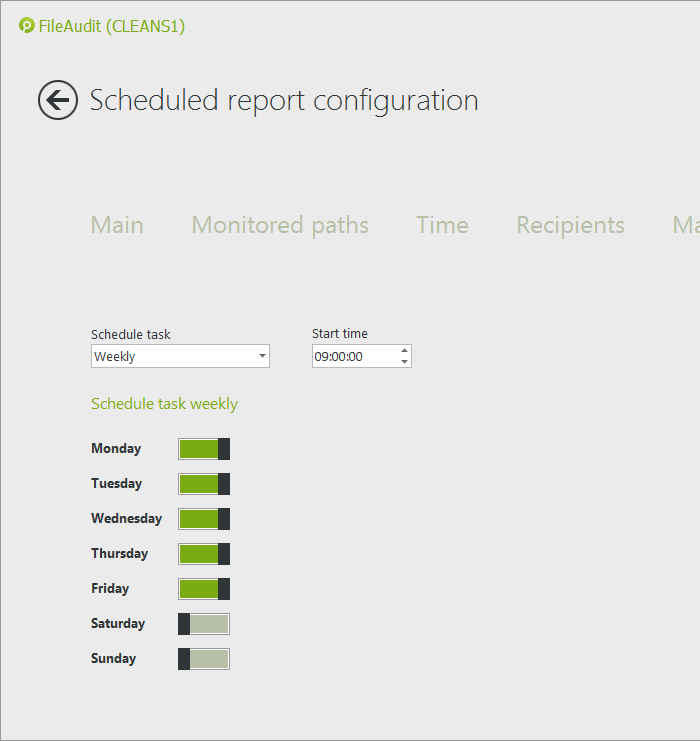Open the Recipients tab
This screenshot has height=741, width=700.
click(570, 225)
